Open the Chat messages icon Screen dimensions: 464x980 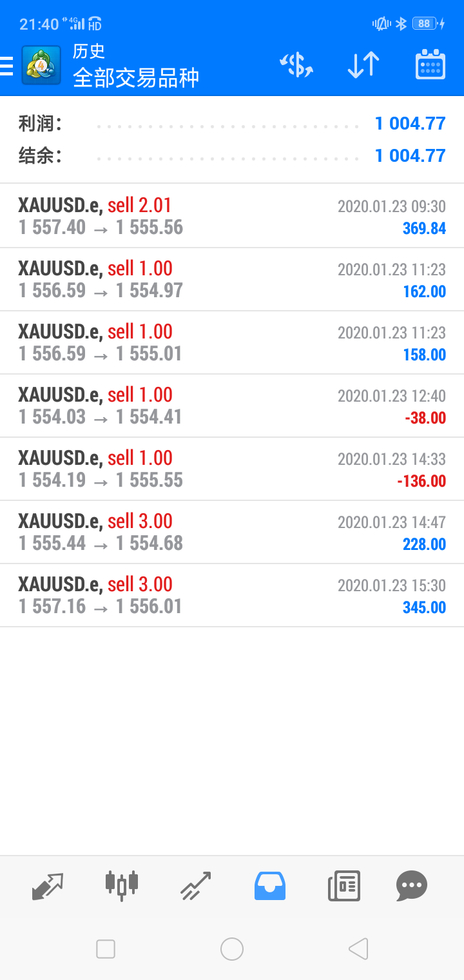(411, 886)
